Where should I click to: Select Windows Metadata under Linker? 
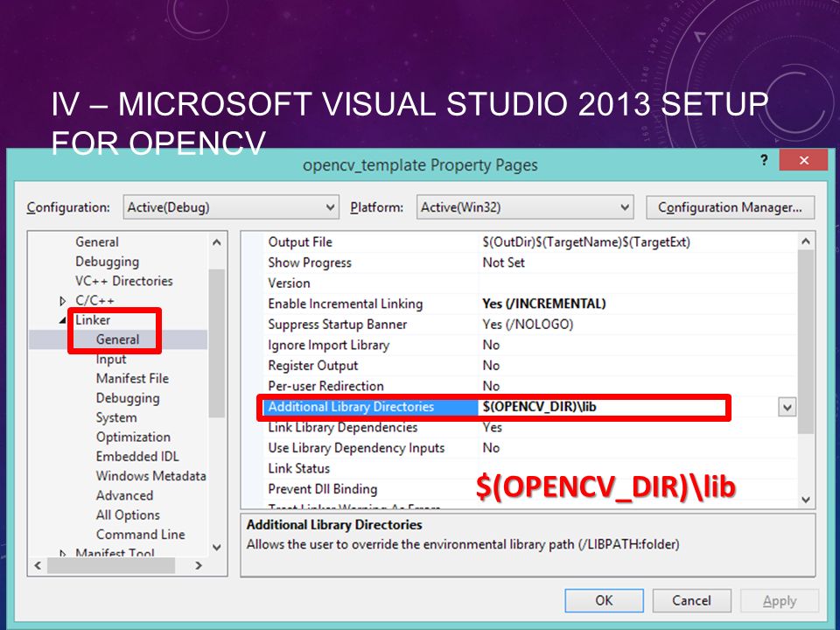tap(151, 476)
